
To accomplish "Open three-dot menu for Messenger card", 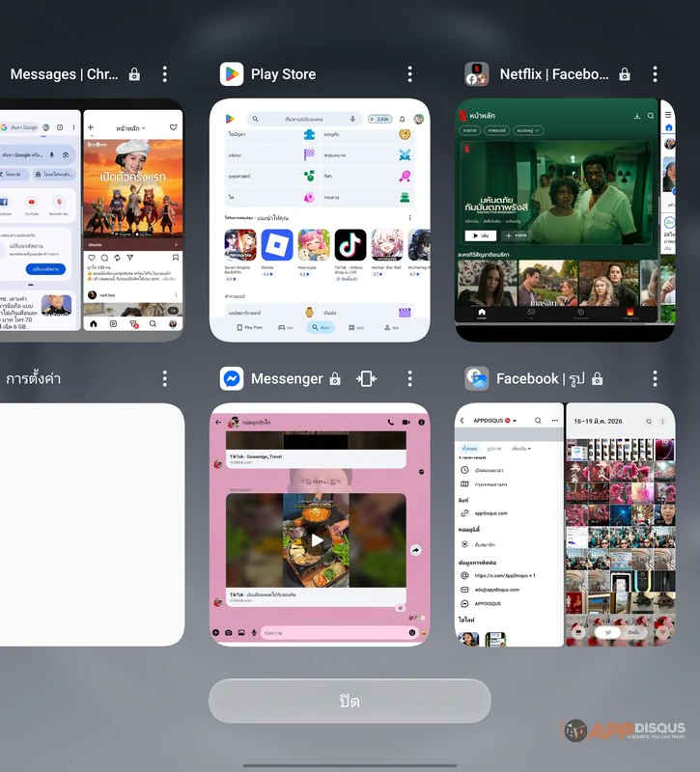I will click(x=410, y=379).
